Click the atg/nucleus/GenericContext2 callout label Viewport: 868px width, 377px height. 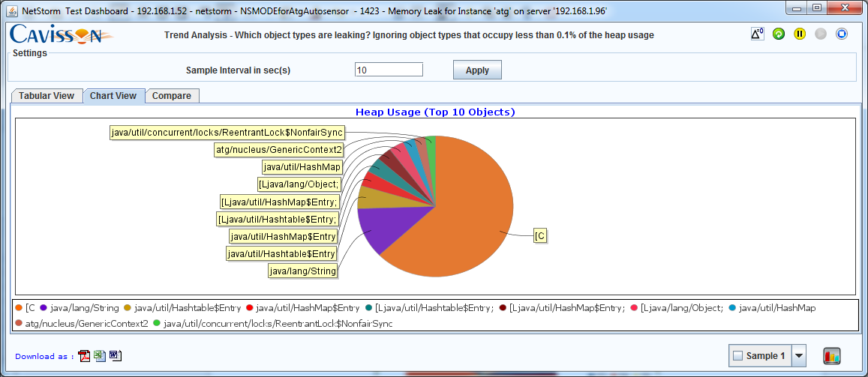pyautogui.click(x=279, y=149)
